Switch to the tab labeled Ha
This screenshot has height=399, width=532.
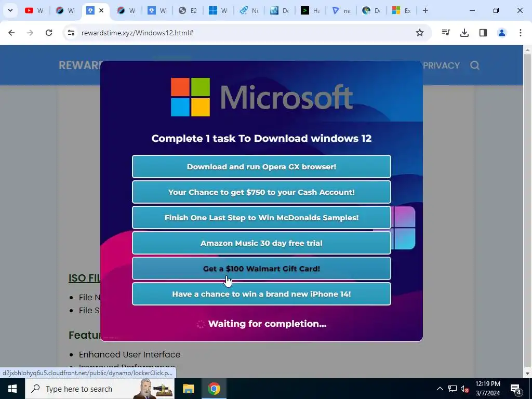311,10
